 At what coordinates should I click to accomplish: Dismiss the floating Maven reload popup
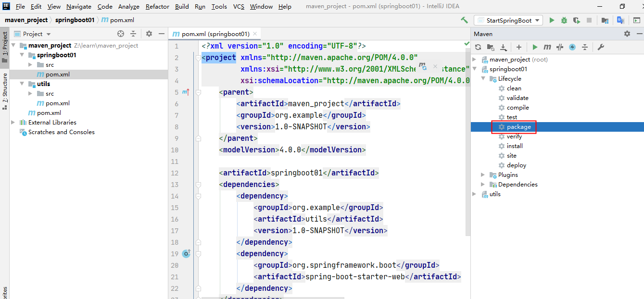tap(435, 66)
